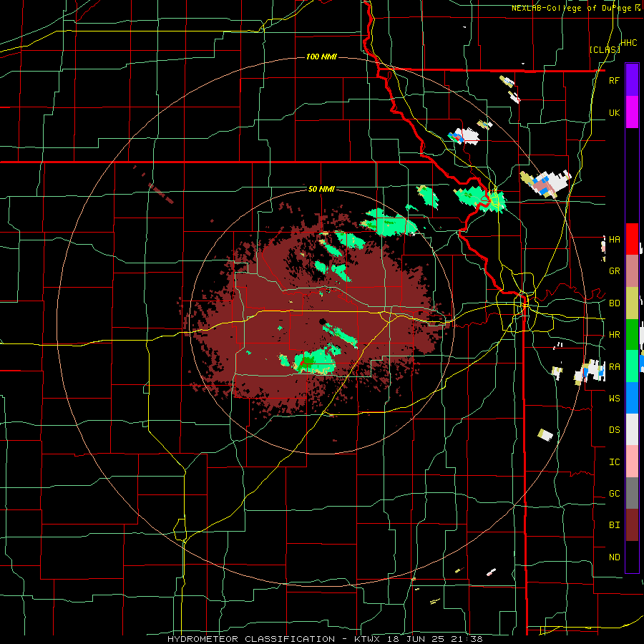Click the brown BI legend color swatch

point(632,525)
